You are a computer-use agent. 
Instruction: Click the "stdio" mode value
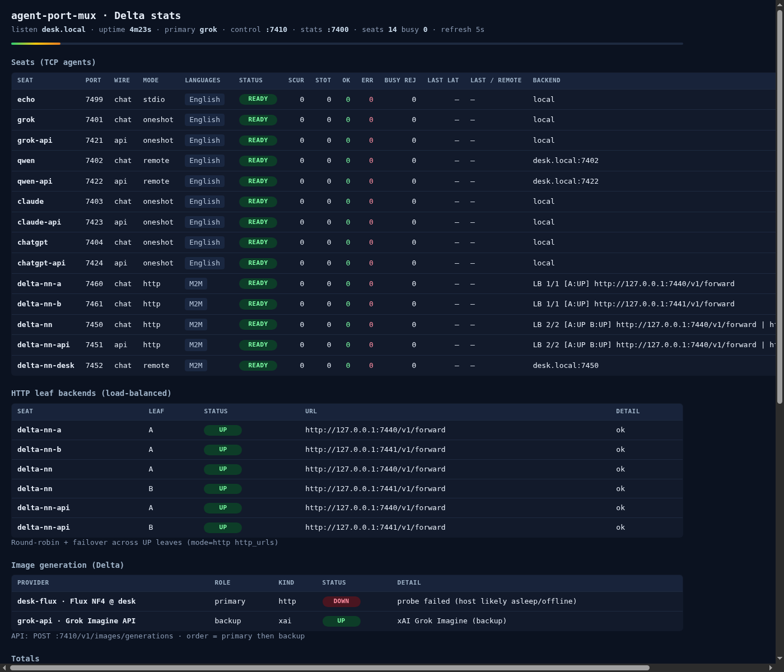(x=154, y=99)
